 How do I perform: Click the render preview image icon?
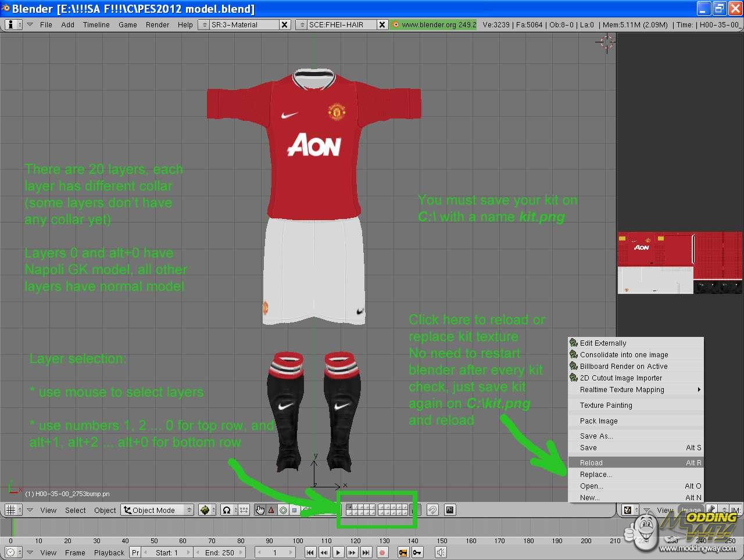[449, 510]
